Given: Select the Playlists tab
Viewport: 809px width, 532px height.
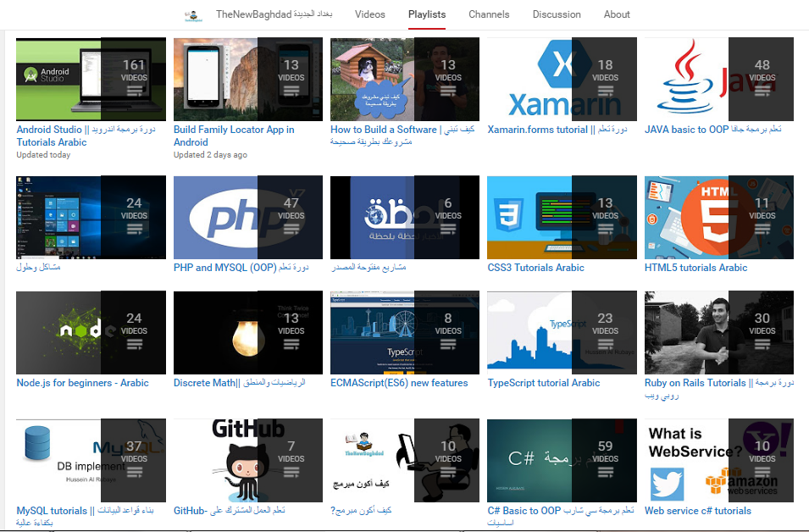Looking at the screenshot, I should 427,14.
